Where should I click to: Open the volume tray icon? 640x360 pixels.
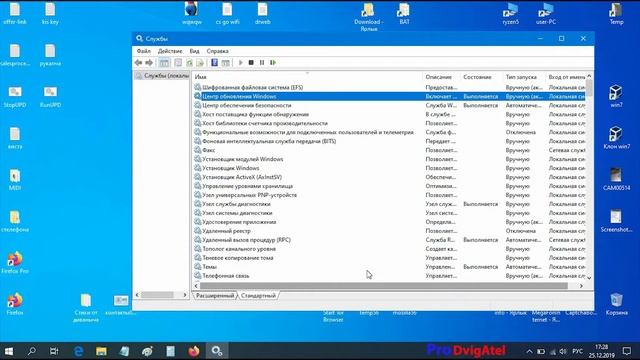point(563,351)
